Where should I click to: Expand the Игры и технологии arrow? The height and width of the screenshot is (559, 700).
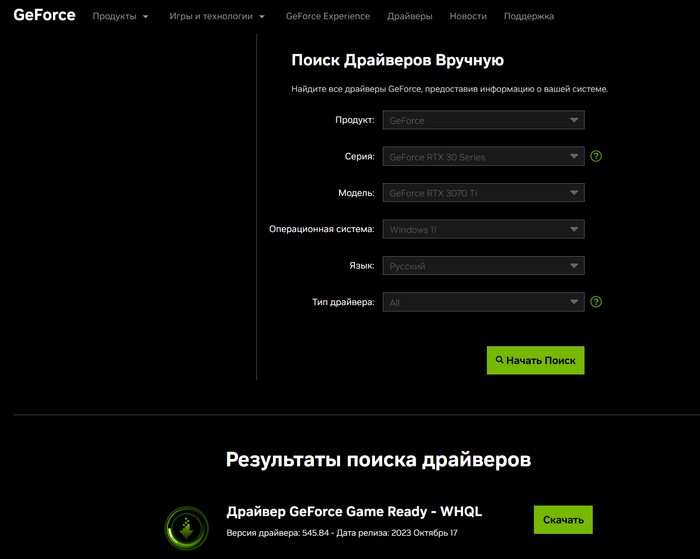coord(262,17)
